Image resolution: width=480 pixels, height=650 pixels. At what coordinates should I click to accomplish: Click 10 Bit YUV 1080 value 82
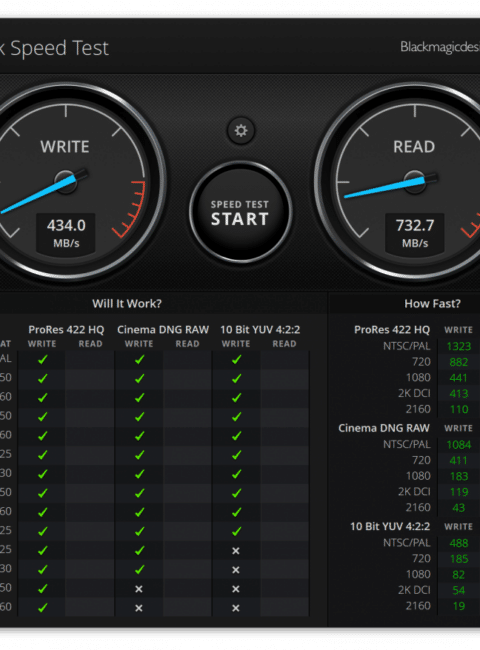[x=459, y=575]
